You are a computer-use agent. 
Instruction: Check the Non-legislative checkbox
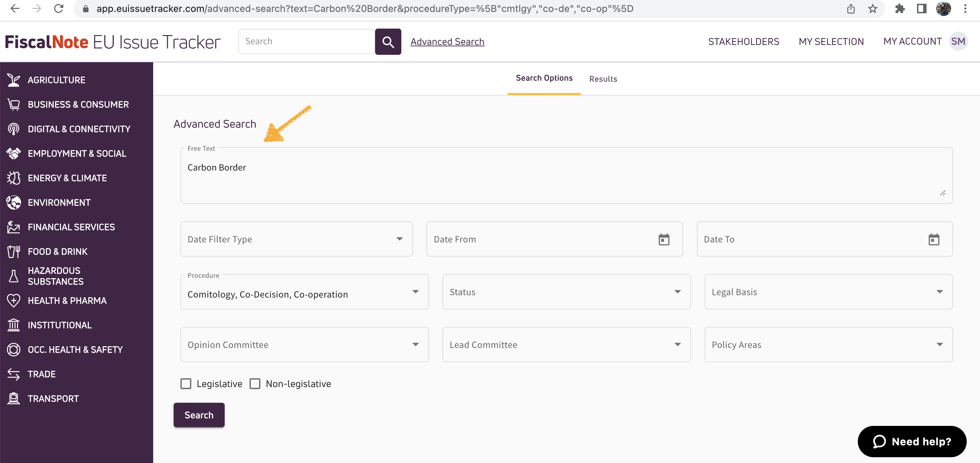[x=255, y=383]
